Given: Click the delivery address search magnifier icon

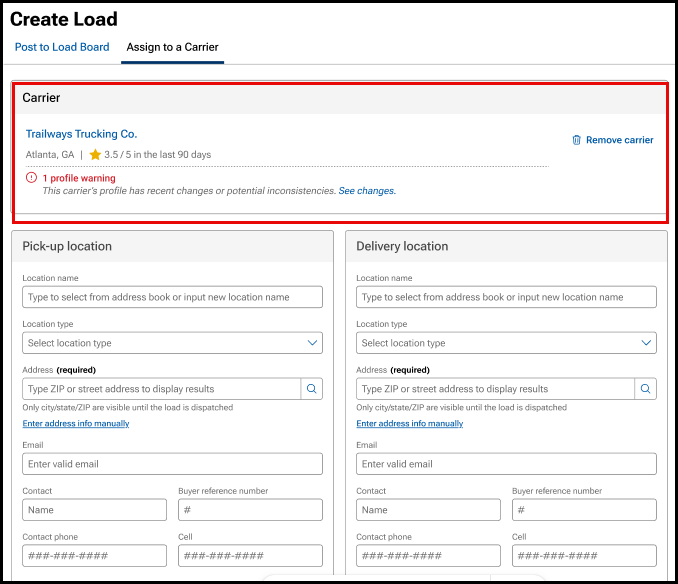Looking at the screenshot, I should coord(645,389).
